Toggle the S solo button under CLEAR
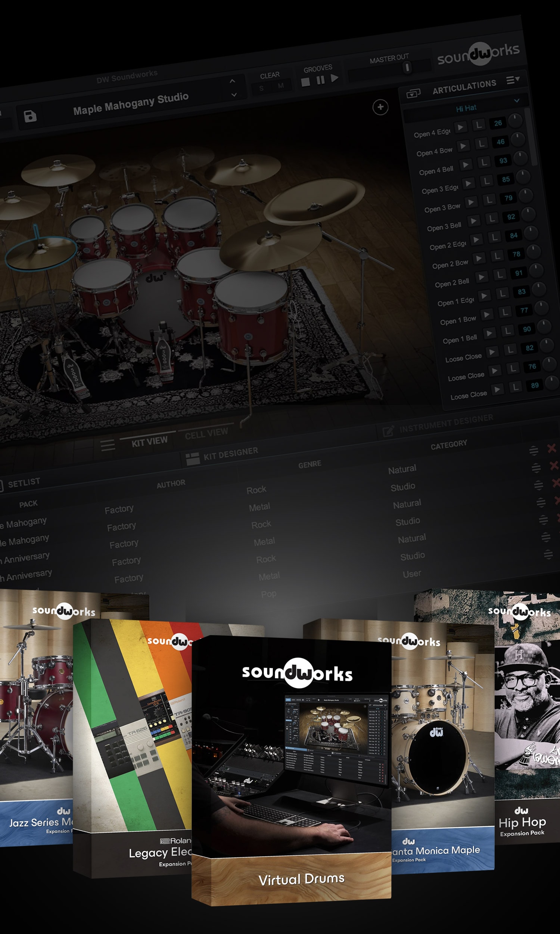Viewport: 560px width, 934px height. (x=261, y=88)
